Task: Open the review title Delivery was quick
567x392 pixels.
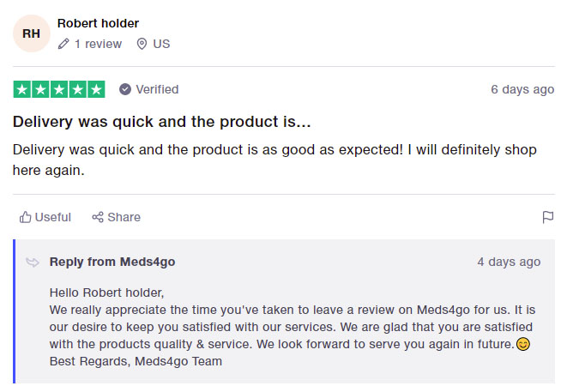Action: pyautogui.click(x=161, y=122)
